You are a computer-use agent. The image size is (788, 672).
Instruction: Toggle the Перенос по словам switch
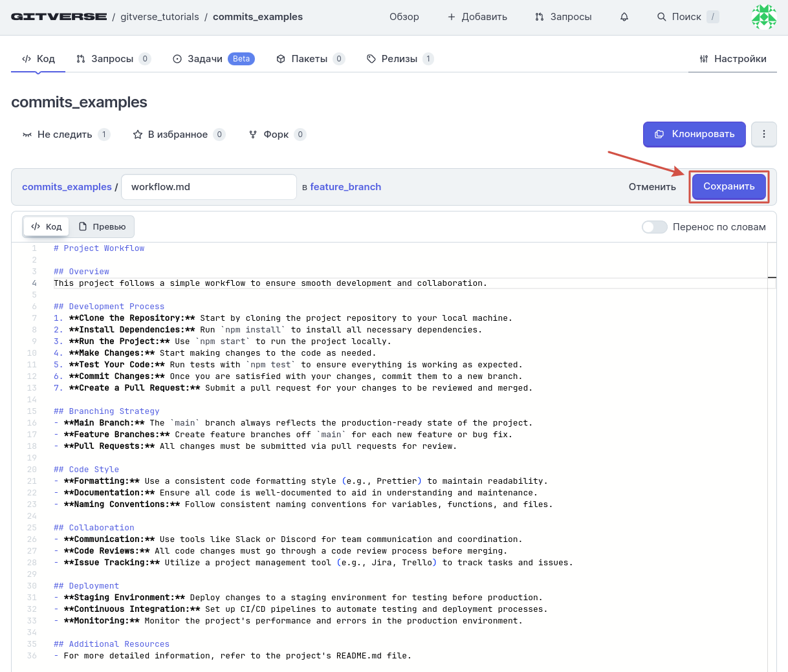point(654,227)
